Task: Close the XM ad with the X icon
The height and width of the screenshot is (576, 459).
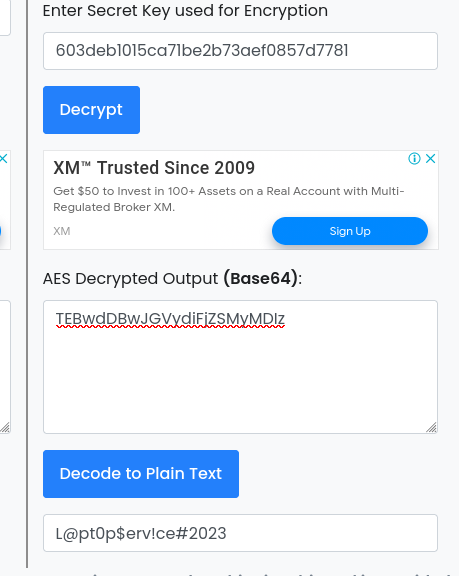Action: (x=430, y=159)
